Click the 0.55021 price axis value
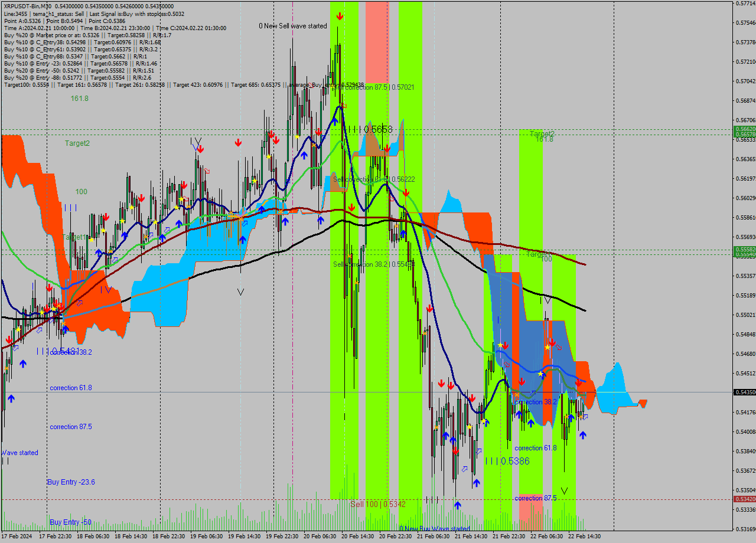The width and height of the screenshot is (756, 543). pos(745,315)
